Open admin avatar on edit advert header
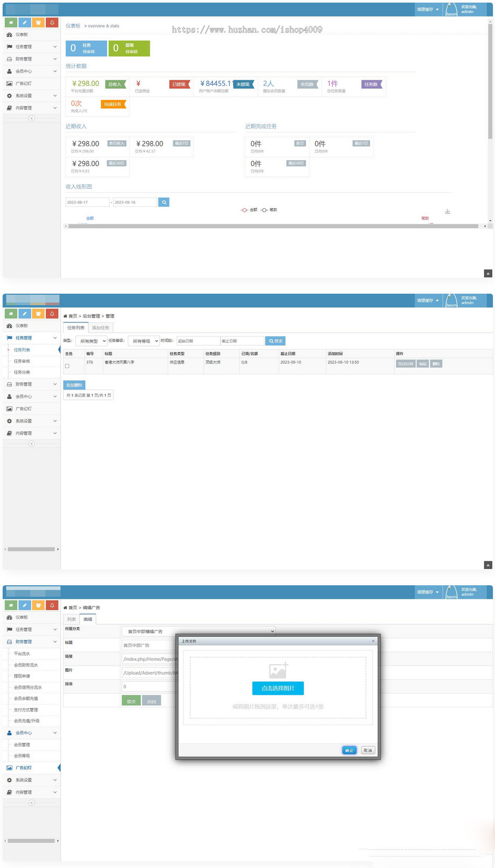495x868 pixels. coord(451,592)
